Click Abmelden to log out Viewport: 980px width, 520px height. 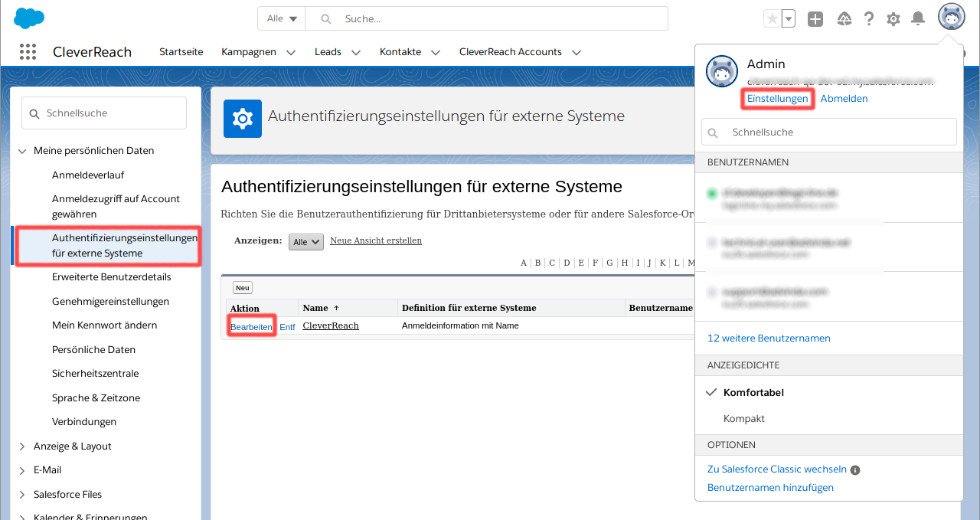coord(844,99)
